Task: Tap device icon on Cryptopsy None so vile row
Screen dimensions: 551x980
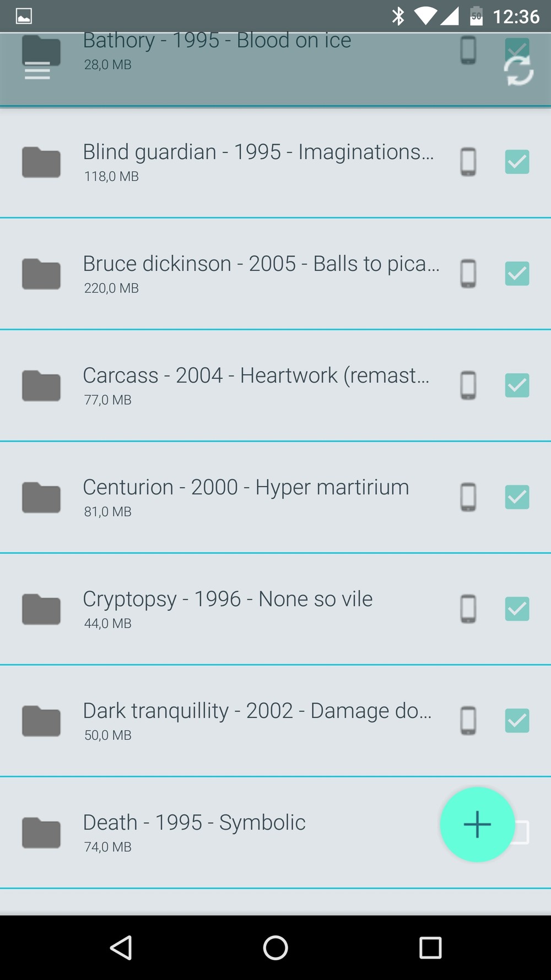Action: tap(468, 609)
